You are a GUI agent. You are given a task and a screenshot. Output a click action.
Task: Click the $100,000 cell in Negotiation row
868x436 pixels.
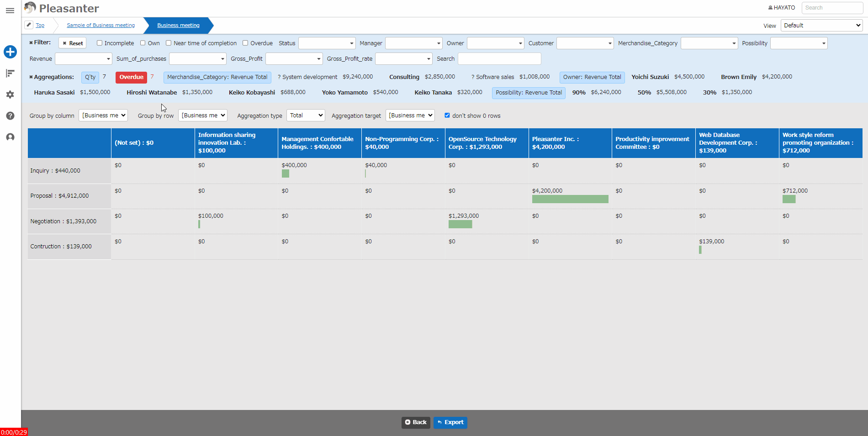point(236,221)
